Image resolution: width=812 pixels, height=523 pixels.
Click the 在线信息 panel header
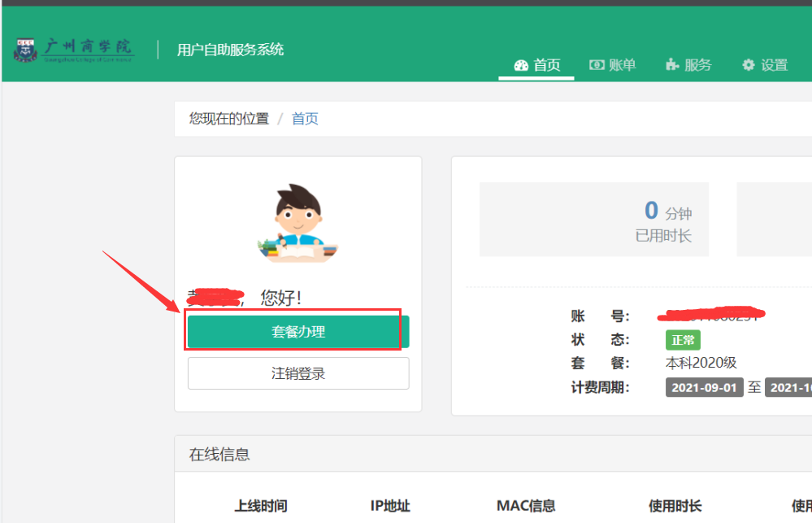point(219,455)
